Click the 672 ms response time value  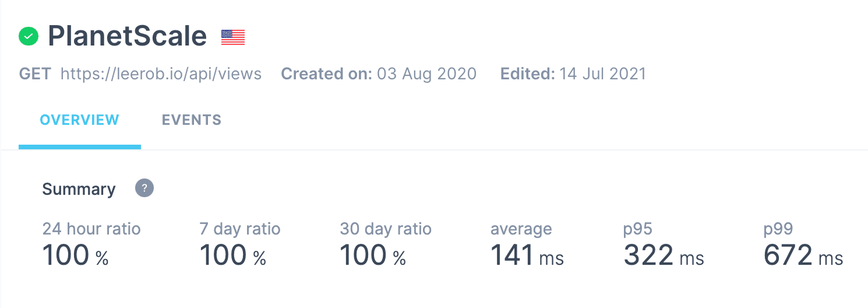(803, 256)
